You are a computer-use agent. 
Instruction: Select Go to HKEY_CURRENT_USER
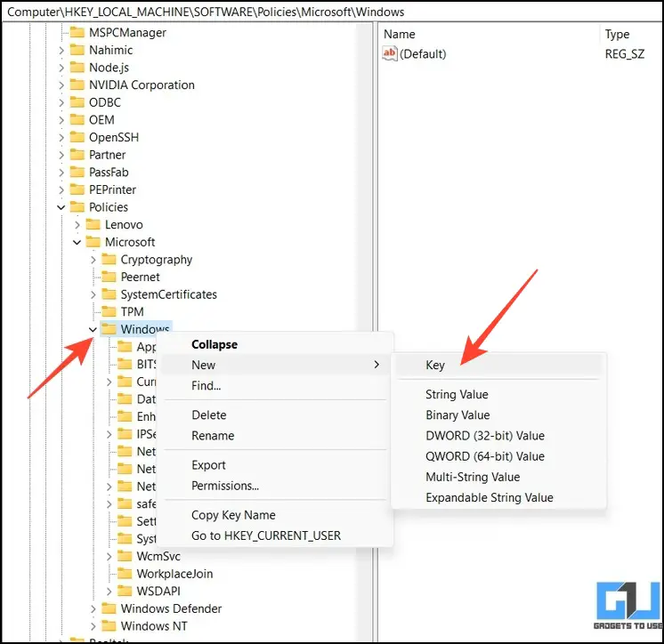[x=274, y=535]
